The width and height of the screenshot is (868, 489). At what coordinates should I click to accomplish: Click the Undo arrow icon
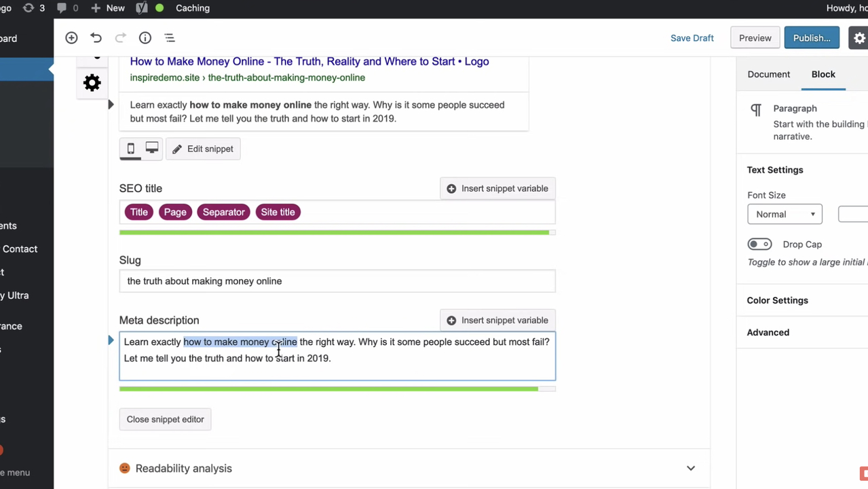point(96,38)
